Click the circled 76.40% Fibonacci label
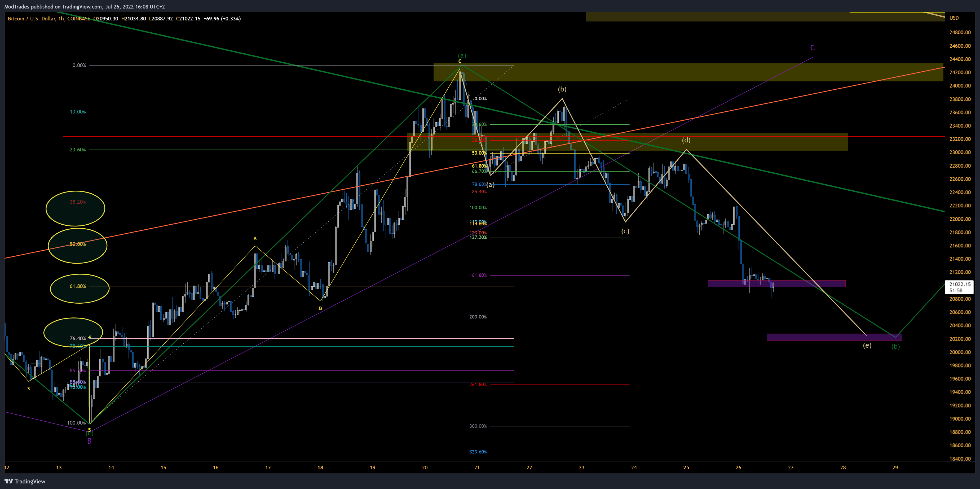 point(78,338)
